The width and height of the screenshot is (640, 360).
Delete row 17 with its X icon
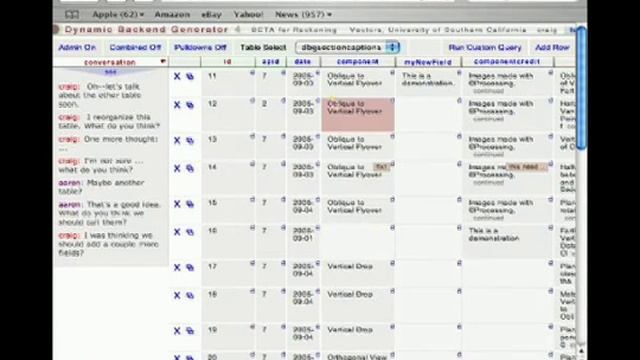(x=177, y=267)
